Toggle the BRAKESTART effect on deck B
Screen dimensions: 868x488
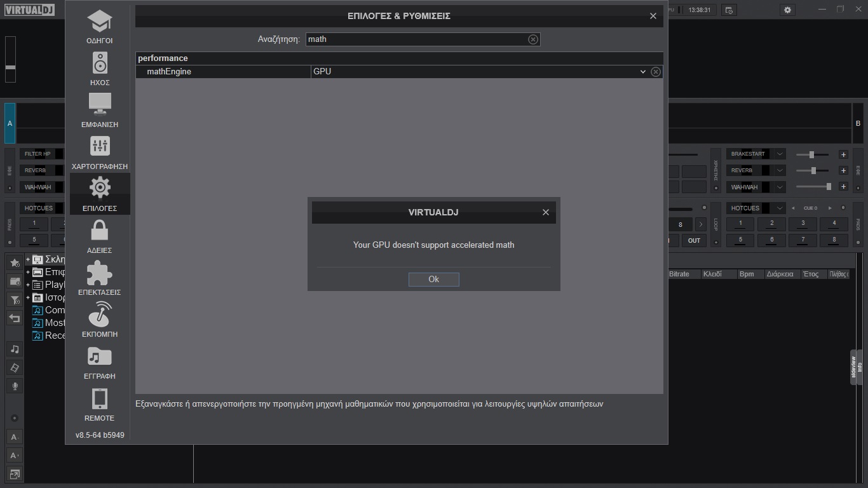[x=749, y=154]
